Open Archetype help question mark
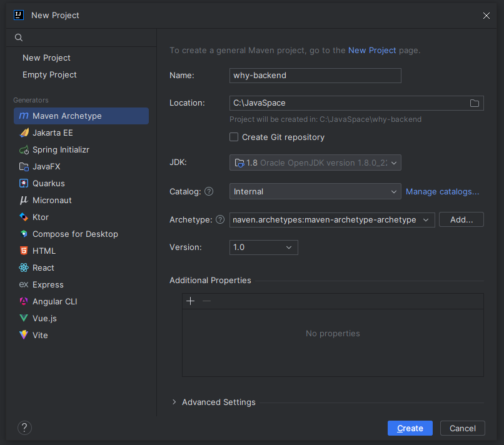Image resolution: width=504 pixels, height=445 pixels. [220, 219]
